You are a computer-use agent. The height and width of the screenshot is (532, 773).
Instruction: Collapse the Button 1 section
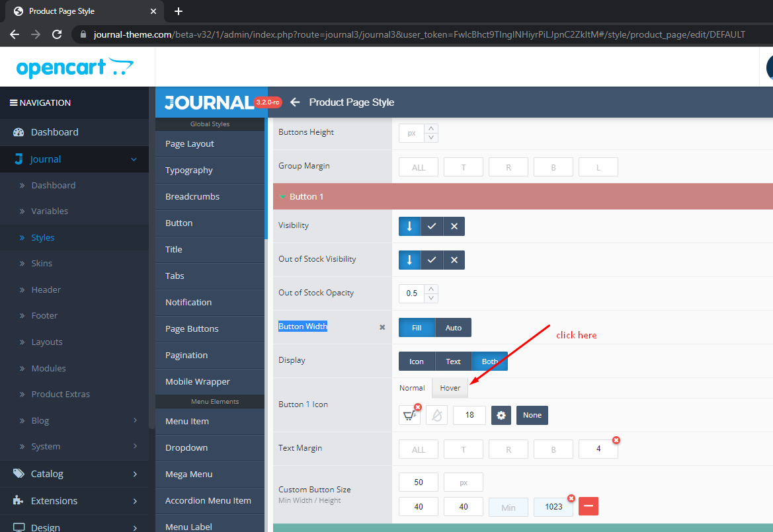point(523,196)
